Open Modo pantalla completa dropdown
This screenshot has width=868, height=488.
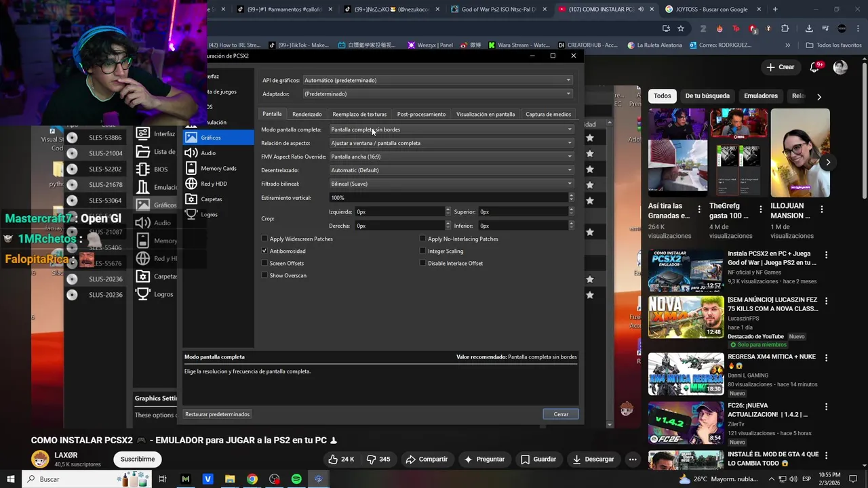452,129
